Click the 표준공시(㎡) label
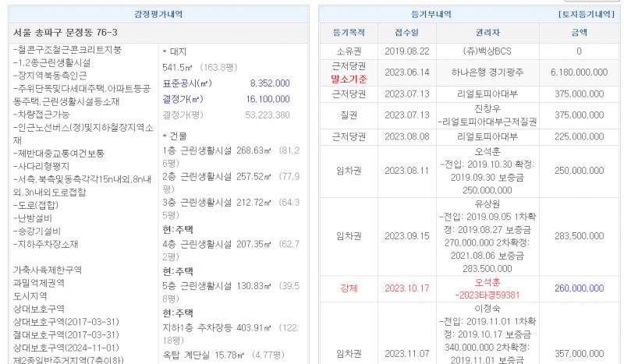 (x=186, y=83)
